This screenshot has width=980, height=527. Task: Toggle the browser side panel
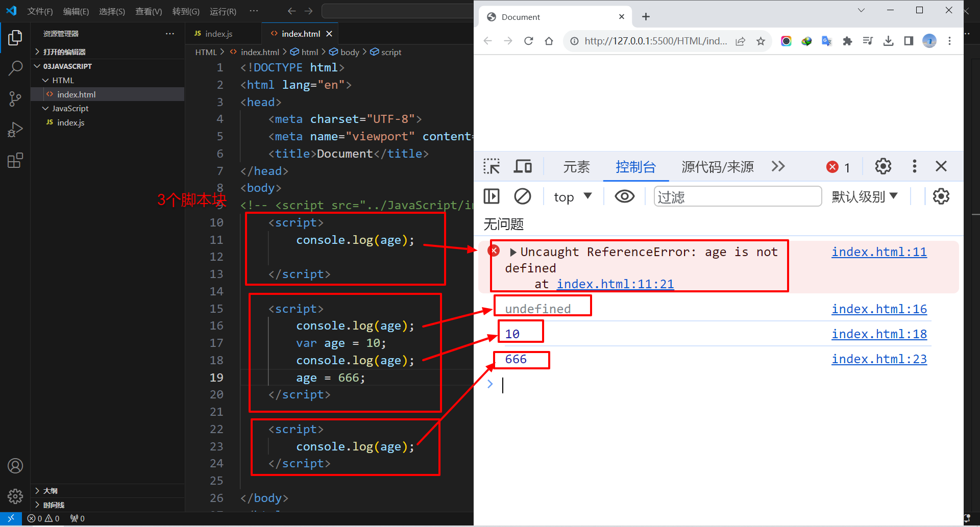(909, 41)
